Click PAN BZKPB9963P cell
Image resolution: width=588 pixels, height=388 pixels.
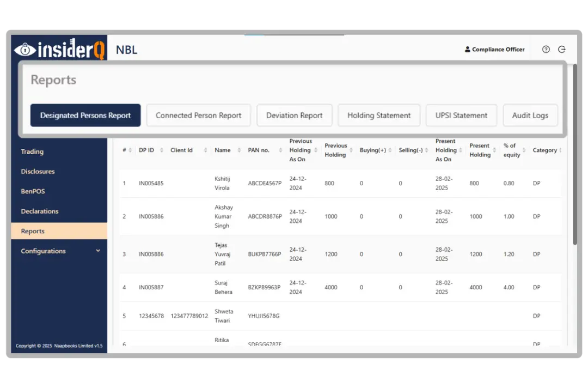click(x=264, y=287)
